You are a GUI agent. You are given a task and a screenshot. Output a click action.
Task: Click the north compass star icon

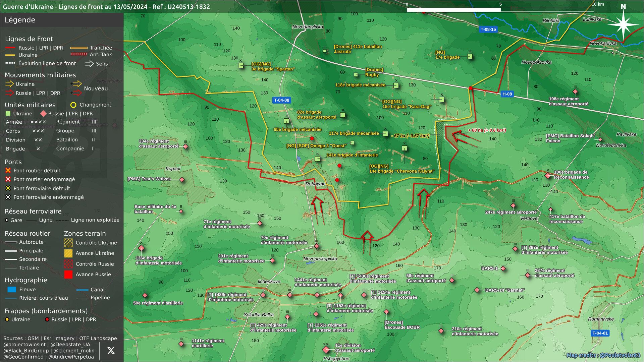tap(623, 24)
